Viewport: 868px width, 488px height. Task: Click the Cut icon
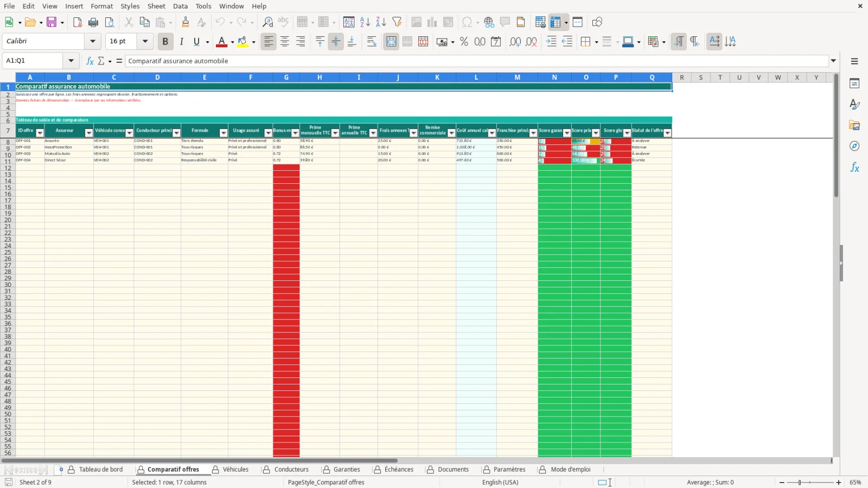pyautogui.click(x=129, y=22)
